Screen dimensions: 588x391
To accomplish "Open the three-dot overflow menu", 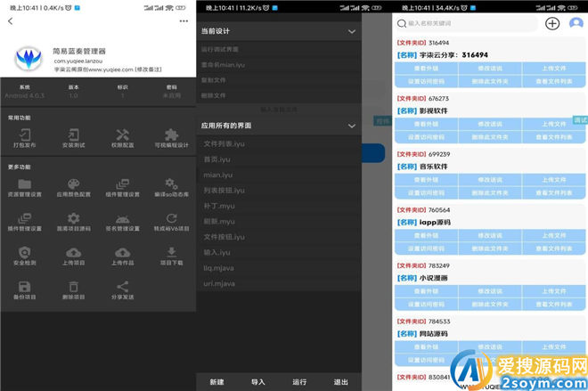I will 184,21.
